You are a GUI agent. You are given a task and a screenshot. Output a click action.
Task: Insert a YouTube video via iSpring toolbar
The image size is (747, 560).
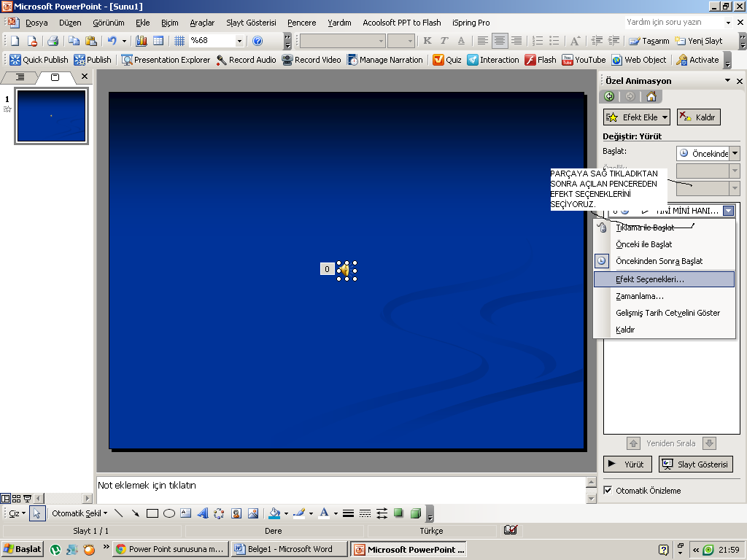click(x=584, y=60)
